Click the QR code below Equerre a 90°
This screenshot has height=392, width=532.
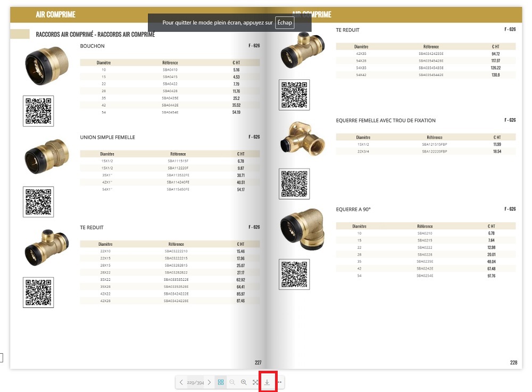294,275
